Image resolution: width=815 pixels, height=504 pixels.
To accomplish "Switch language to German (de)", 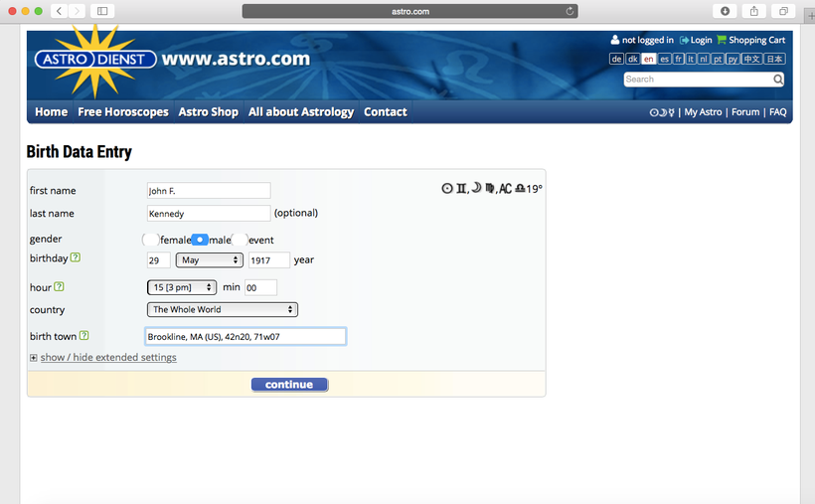I will (616, 59).
